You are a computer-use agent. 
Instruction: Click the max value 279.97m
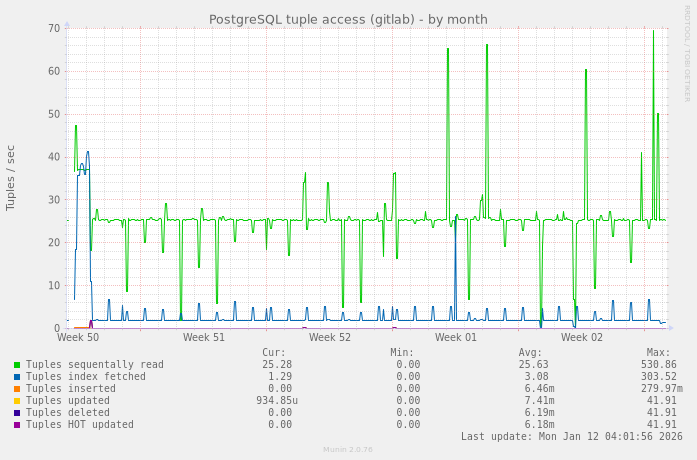pyautogui.click(x=662, y=388)
